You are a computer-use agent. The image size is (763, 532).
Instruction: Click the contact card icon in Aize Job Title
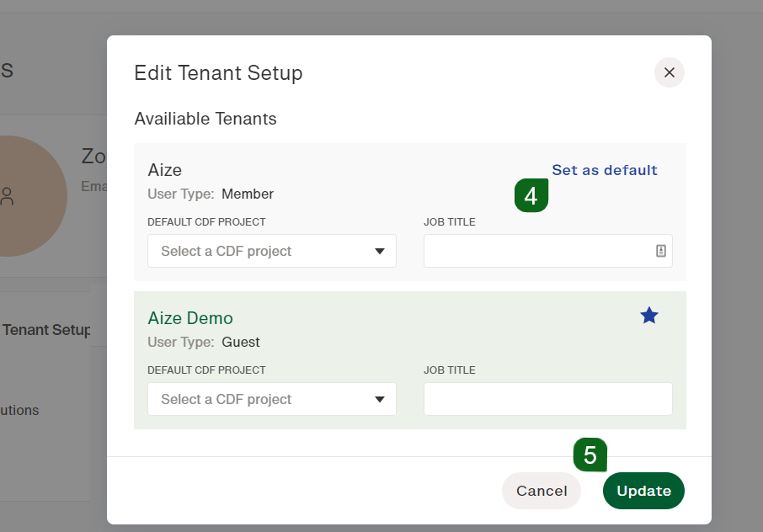(x=661, y=251)
